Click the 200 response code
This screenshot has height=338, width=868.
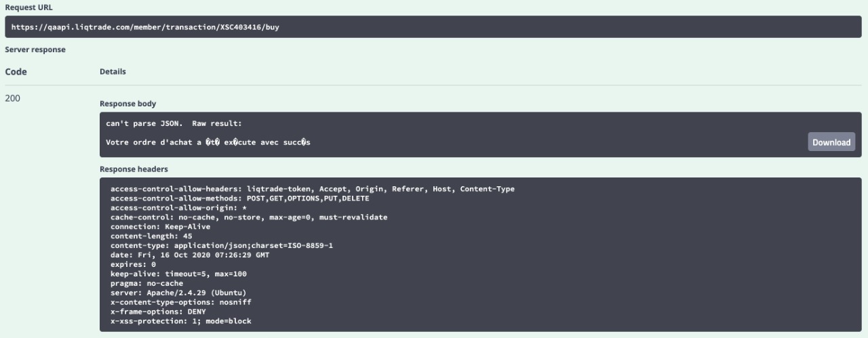[x=13, y=98]
